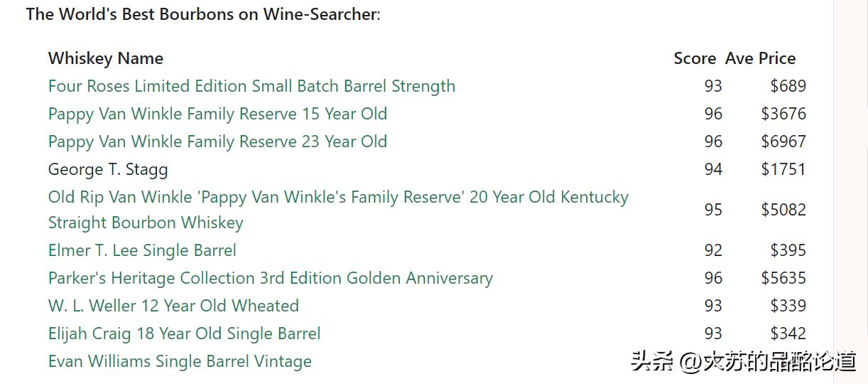Viewport: 868px width, 384px height.
Task: Follow the Elmer T. Lee Single Barrel link
Action: (142, 250)
